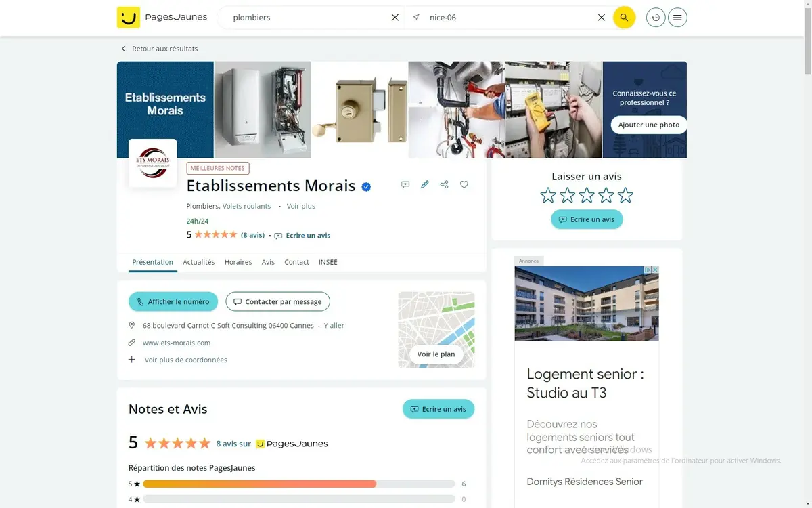Click the pencil edit icon
Viewport: 812px width, 508px height.
(425, 184)
